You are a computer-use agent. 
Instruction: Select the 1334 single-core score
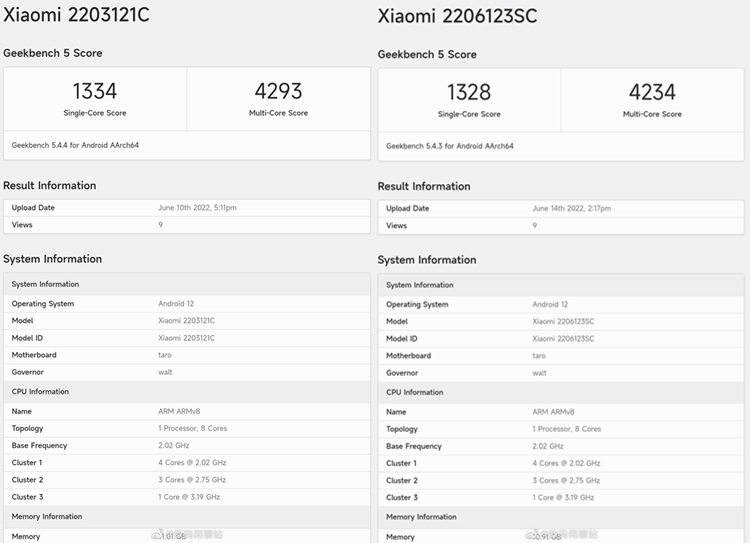click(95, 91)
